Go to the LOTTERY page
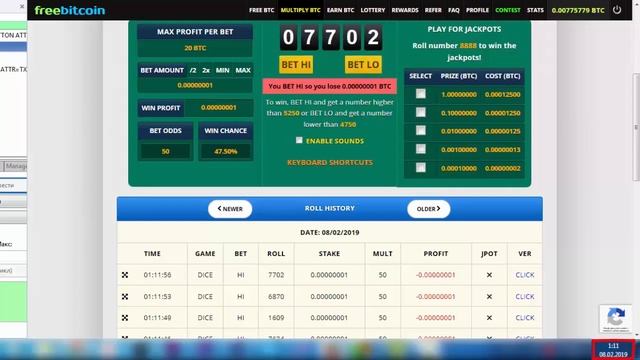Image resolution: width=640 pixels, height=360 pixels. coord(373,10)
